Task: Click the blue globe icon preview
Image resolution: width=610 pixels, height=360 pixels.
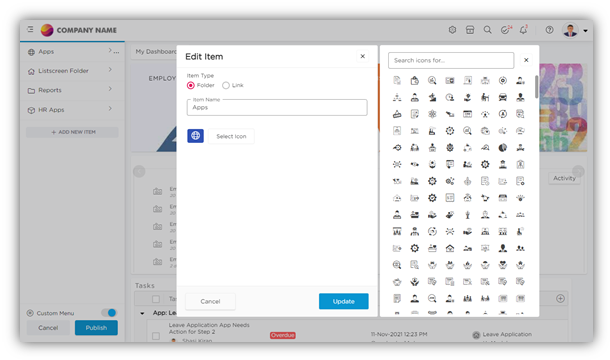Action: coord(195,135)
